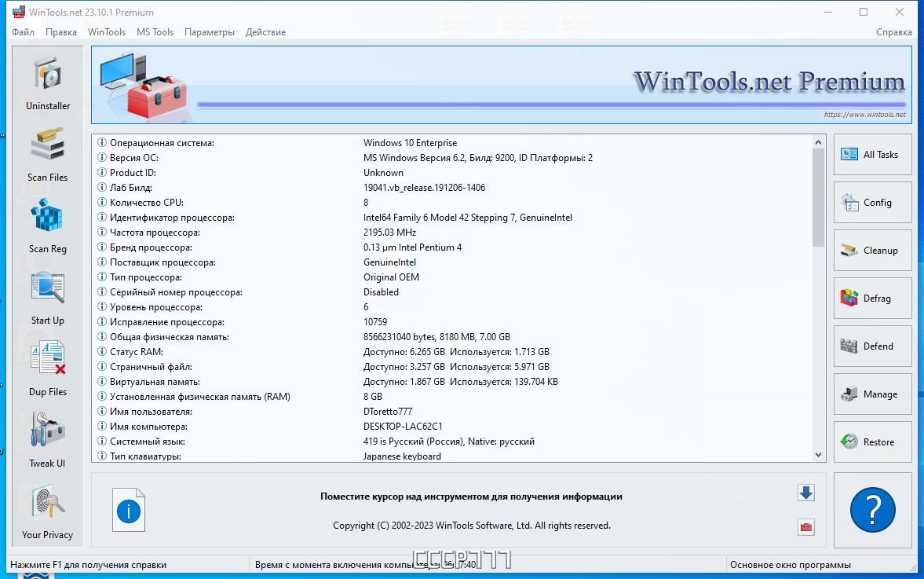Viewport: 924px width, 579px height.
Task: Open the Параметры menu
Action: coord(209,32)
